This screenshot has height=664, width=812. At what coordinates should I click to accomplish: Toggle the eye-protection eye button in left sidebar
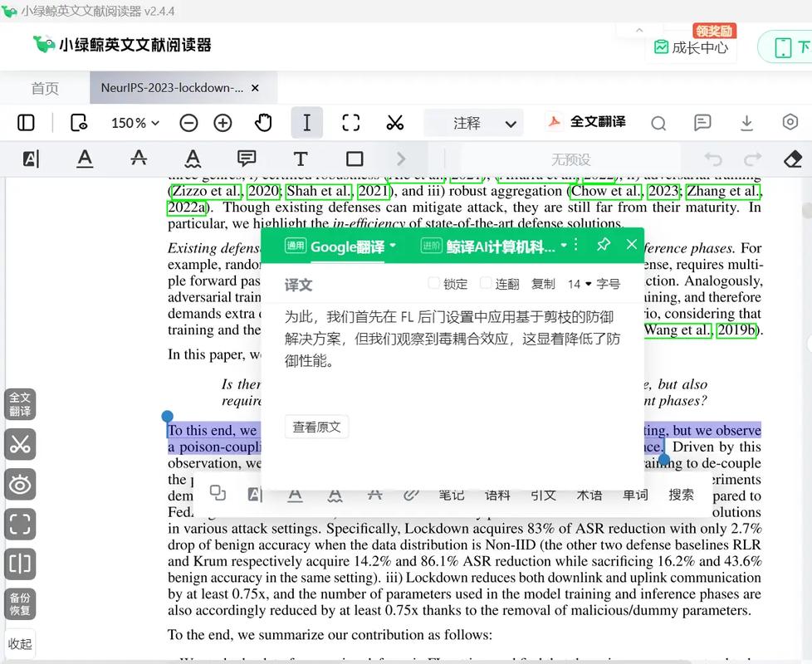[x=20, y=485]
